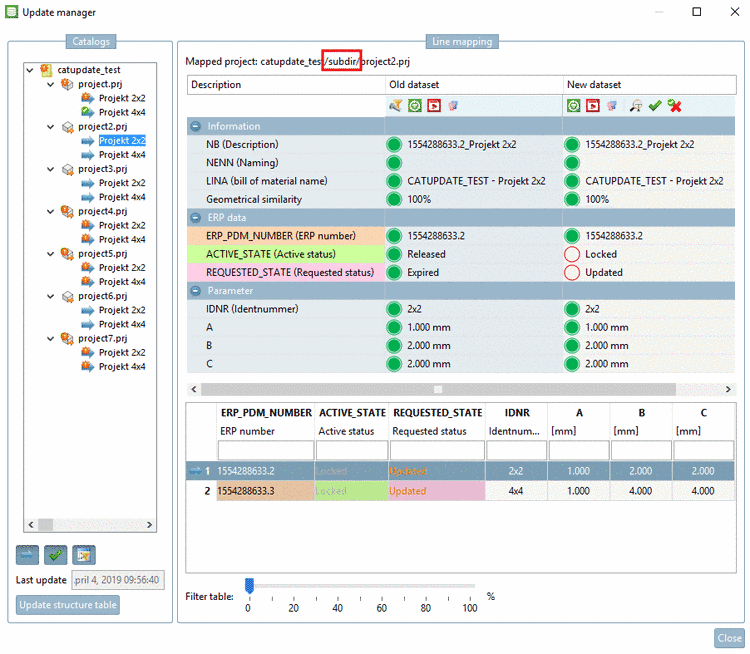This screenshot has height=654, width=750.
Task: Click the catupdate_test catalog icon
Action: 46,70
